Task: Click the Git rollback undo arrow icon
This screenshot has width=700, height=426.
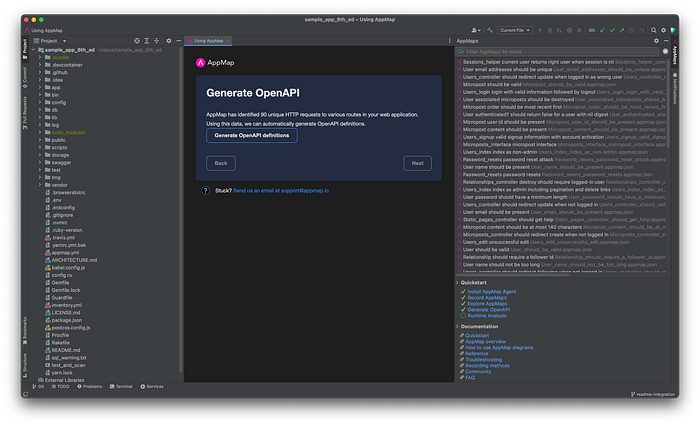Action: pyautogui.click(x=642, y=30)
